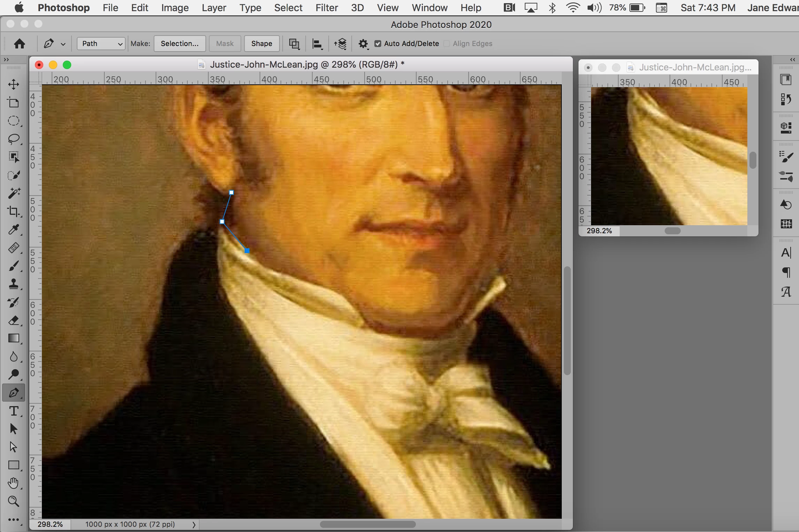Select the Crop tool

pos(14,211)
